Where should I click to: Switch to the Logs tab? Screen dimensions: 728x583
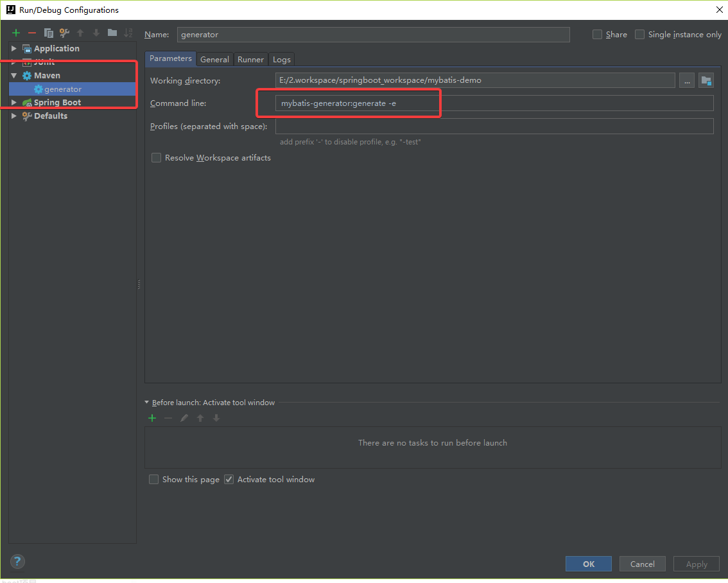282,60
